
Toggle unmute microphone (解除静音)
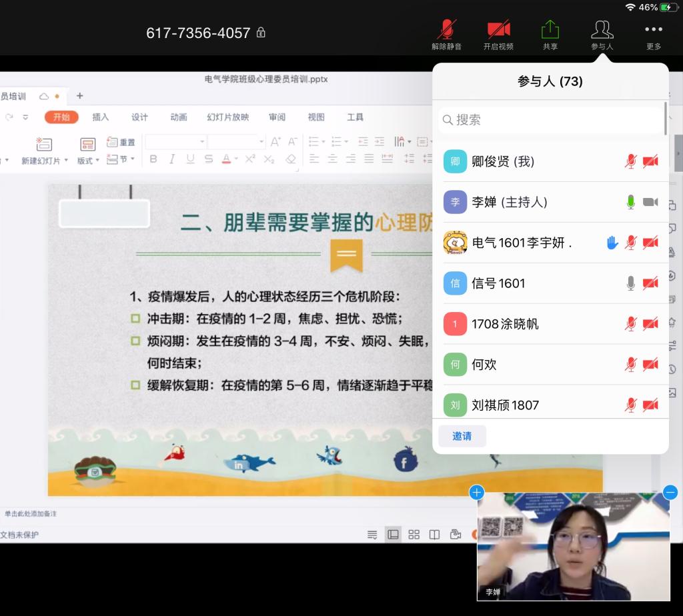point(446,34)
